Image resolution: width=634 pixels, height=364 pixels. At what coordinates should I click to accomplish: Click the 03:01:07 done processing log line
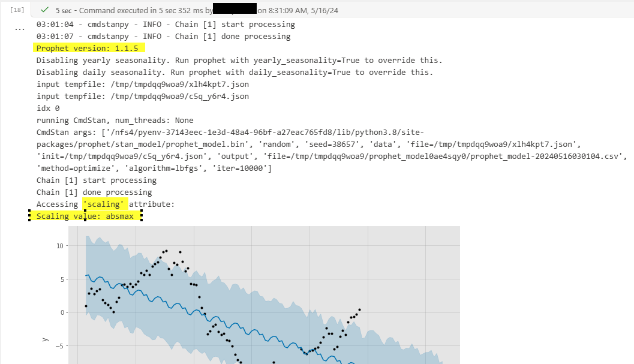pos(163,37)
